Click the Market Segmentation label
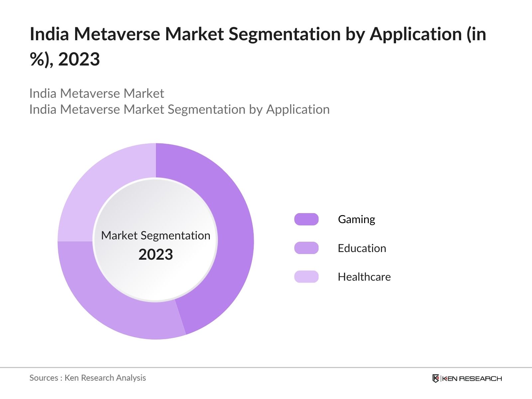 (x=156, y=236)
